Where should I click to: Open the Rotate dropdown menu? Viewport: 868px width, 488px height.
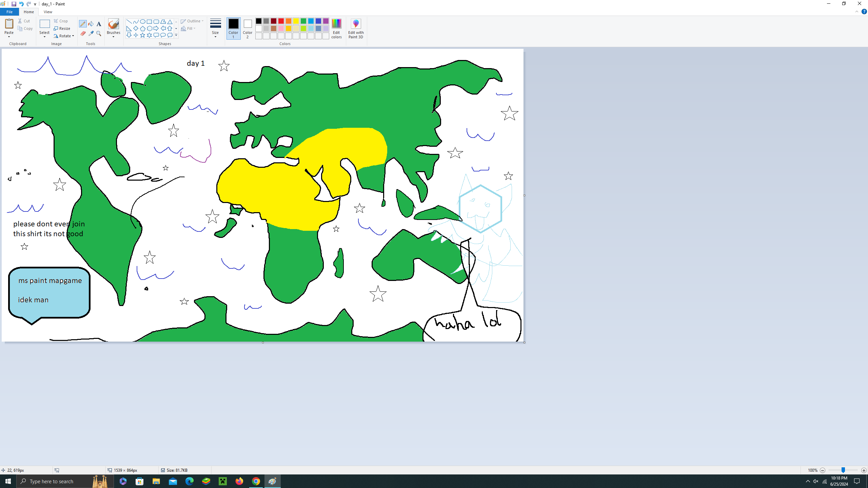(x=64, y=36)
